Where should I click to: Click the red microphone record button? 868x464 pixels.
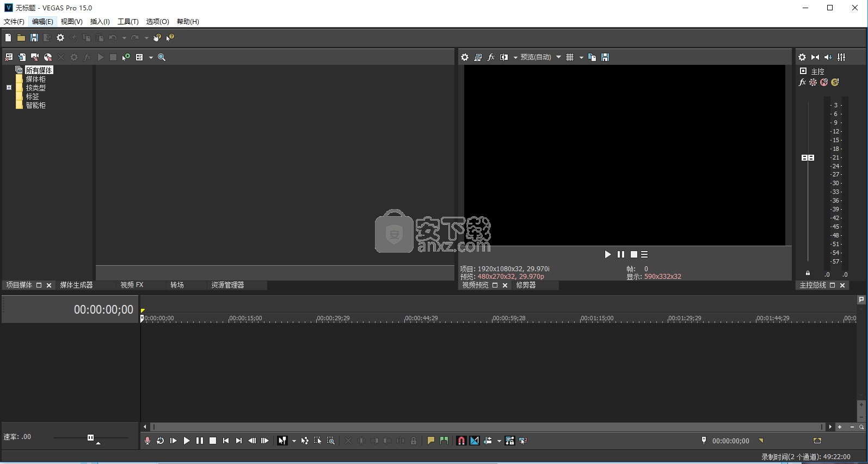point(147,441)
